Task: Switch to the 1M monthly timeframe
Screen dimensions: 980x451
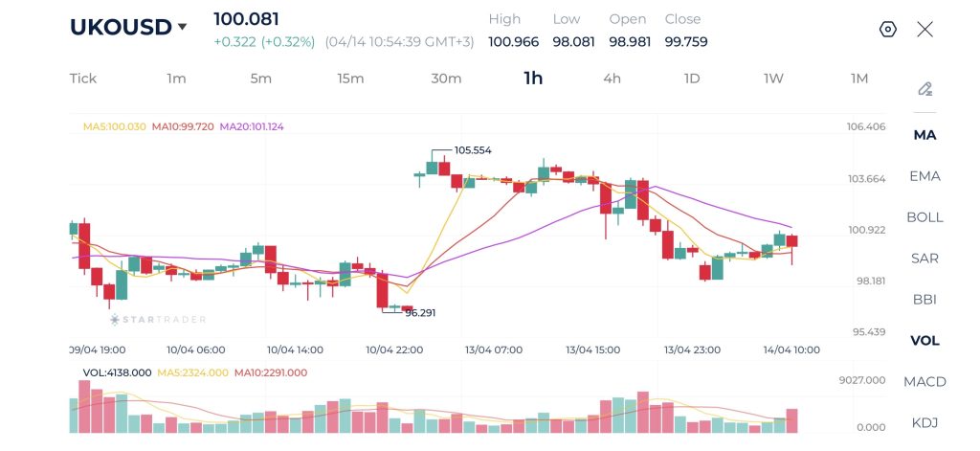Action: (859, 79)
